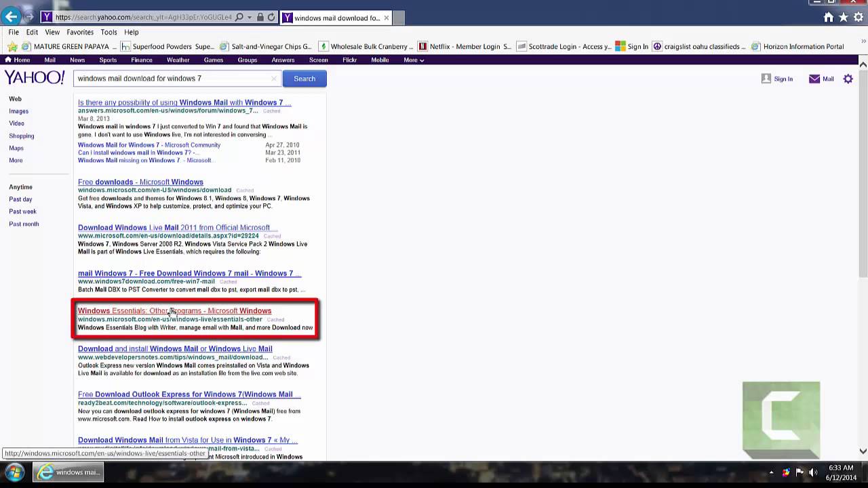This screenshot has height=488, width=868.
Task: Refresh the page with the reload icon
Action: click(271, 17)
